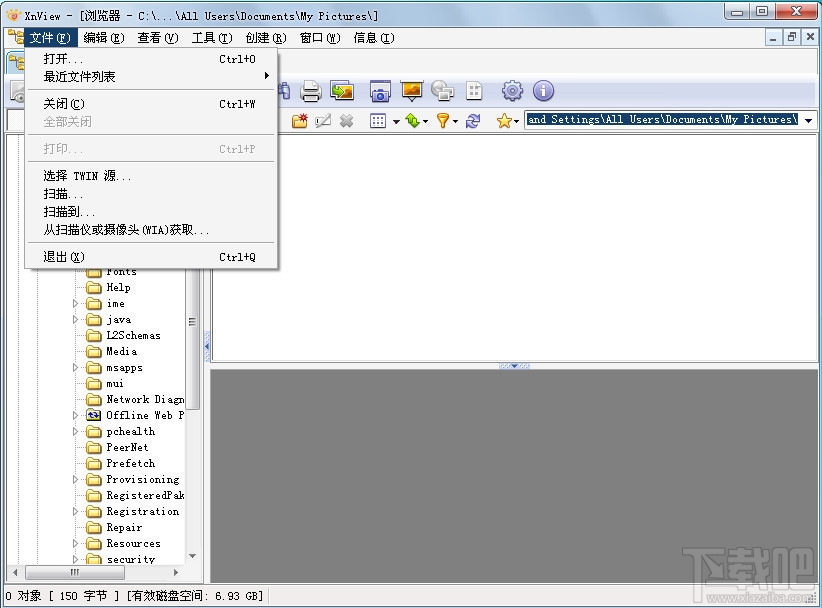Click the horizontal scrollbar below the folder tree

coord(75,573)
